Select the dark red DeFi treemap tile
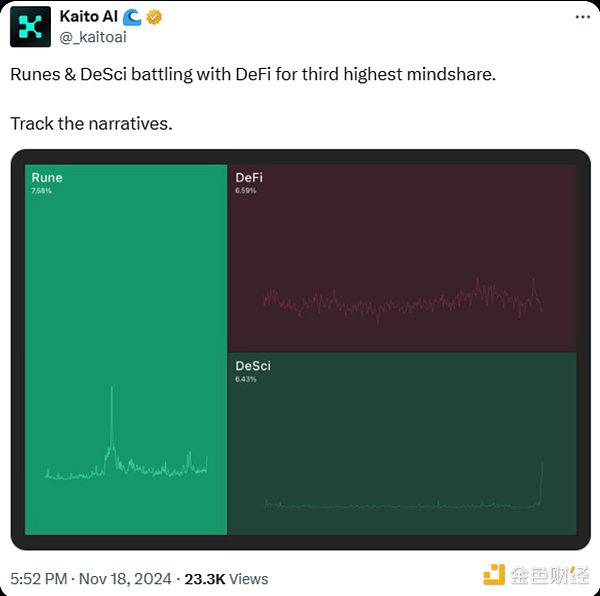This screenshot has height=596, width=600. click(x=402, y=258)
